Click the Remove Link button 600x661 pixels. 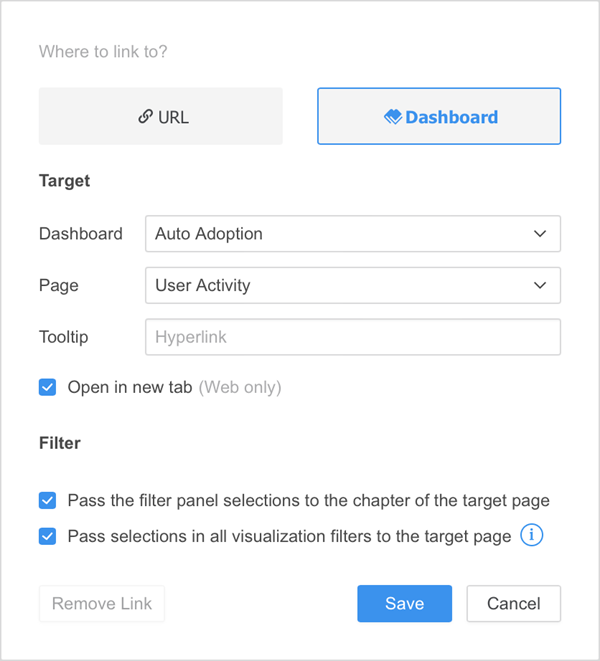click(x=101, y=604)
